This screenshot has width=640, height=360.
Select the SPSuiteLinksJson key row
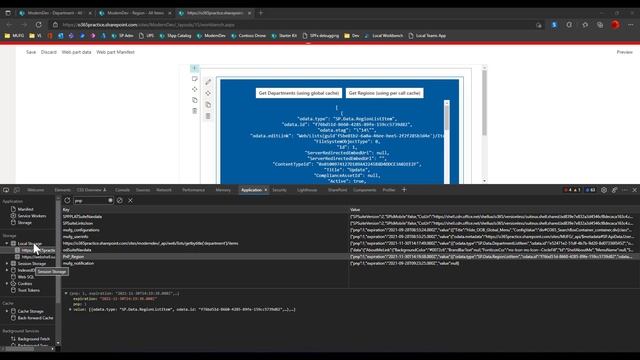pyautogui.click(x=205, y=223)
